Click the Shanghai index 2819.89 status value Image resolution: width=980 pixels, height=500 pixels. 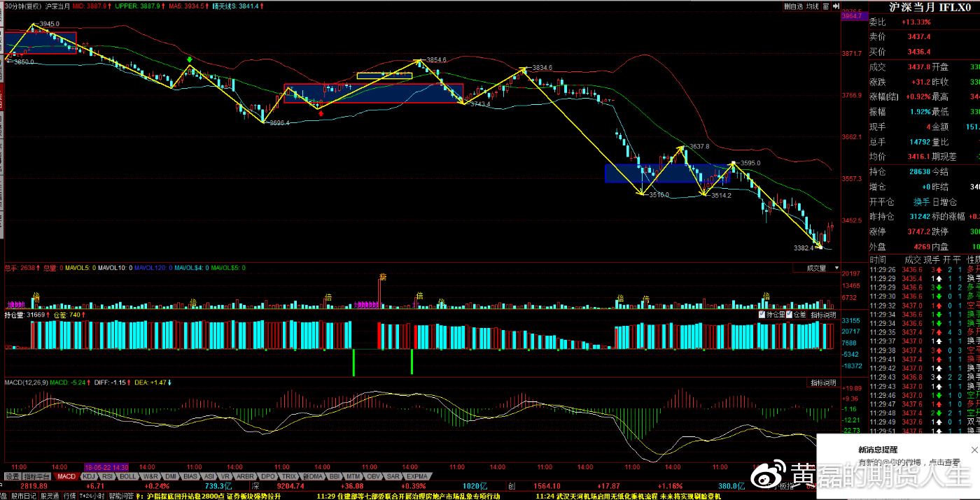pyautogui.click(x=34, y=486)
